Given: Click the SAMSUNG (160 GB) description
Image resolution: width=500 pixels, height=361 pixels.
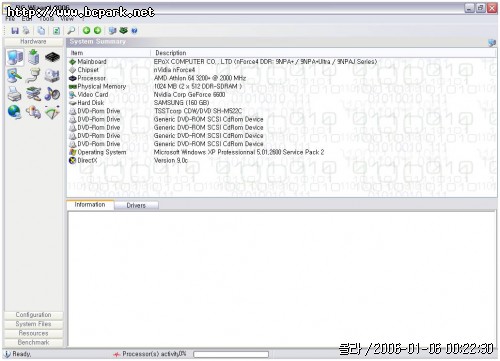Looking at the screenshot, I should coord(181,103).
